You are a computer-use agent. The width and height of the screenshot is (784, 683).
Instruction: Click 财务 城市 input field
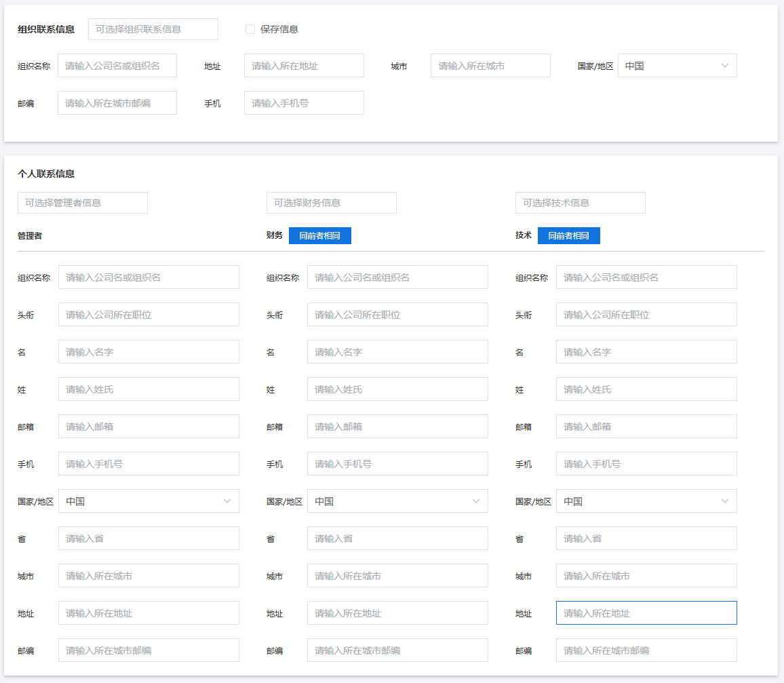coord(397,576)
